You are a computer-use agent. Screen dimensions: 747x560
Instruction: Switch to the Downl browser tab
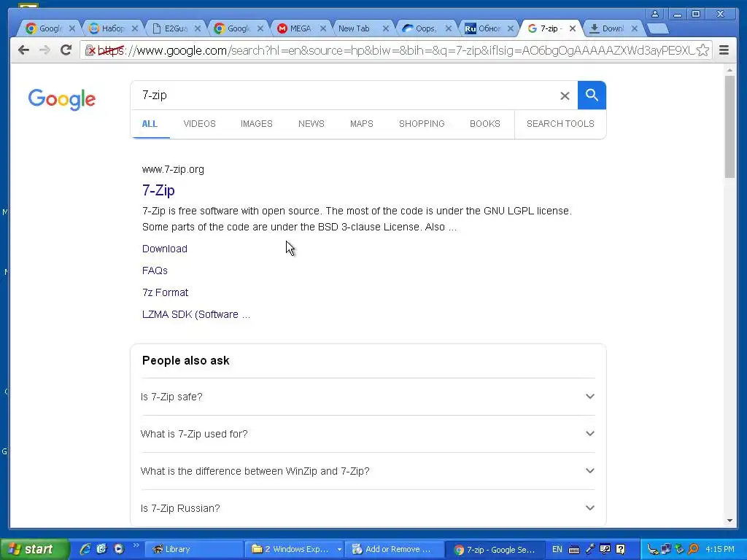click(612, 28)
